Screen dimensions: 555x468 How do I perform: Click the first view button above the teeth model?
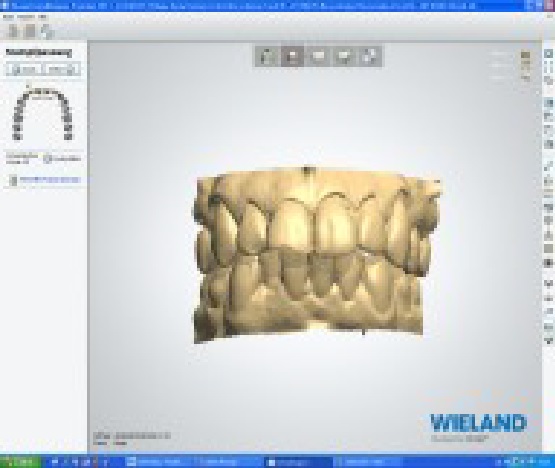(x=268, y=56)
